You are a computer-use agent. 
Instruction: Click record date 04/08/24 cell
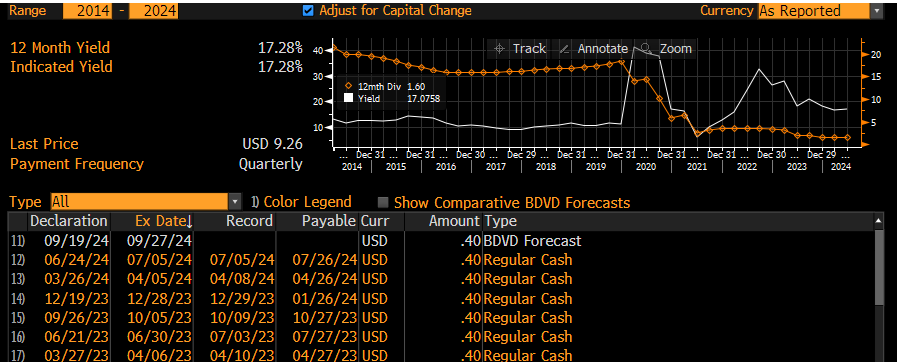pyautogui.click(x=241, y=279)
